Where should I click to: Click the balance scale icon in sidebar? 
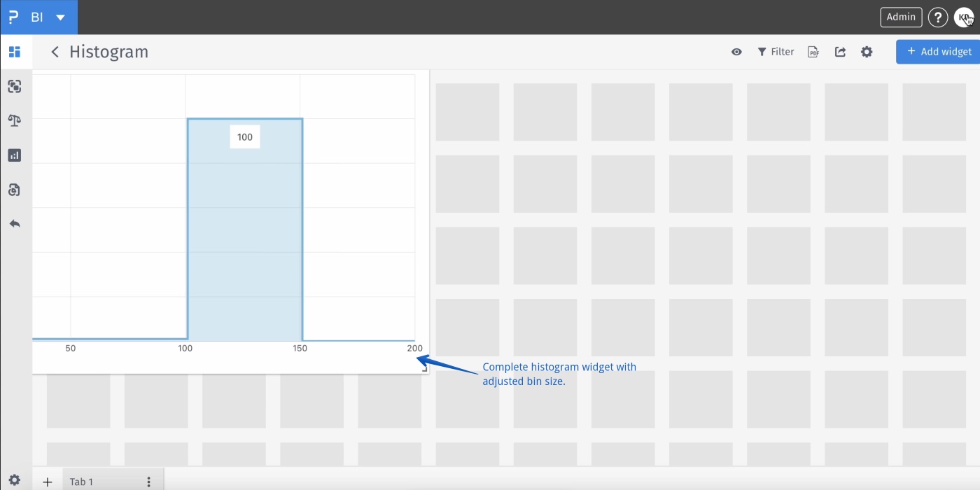(15, 120)
